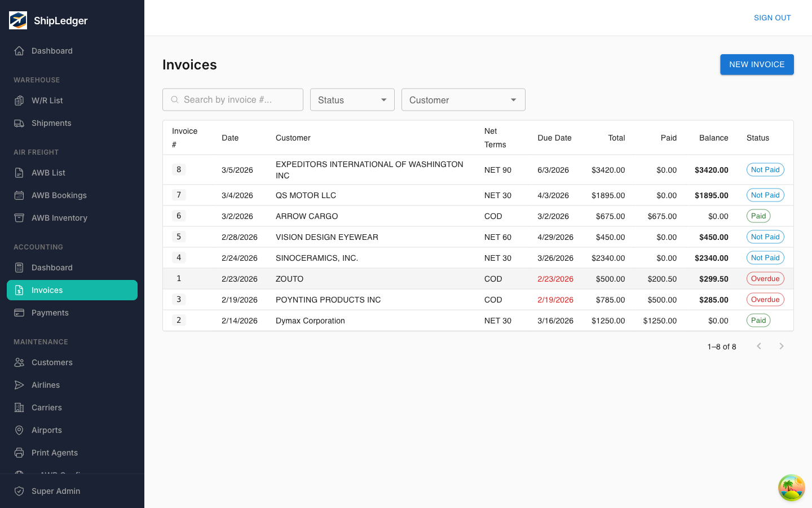This screenshot has height=508, width=812.
Task: Click the 4/29/2026 due date cell
Action: 555,237
